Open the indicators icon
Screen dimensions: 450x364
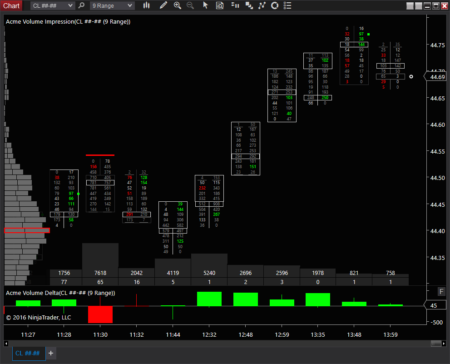click(262, 5)
